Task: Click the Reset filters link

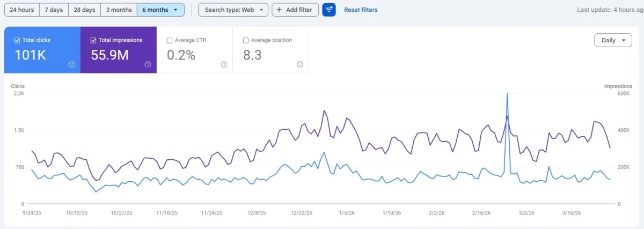Action: coord(361,10)
